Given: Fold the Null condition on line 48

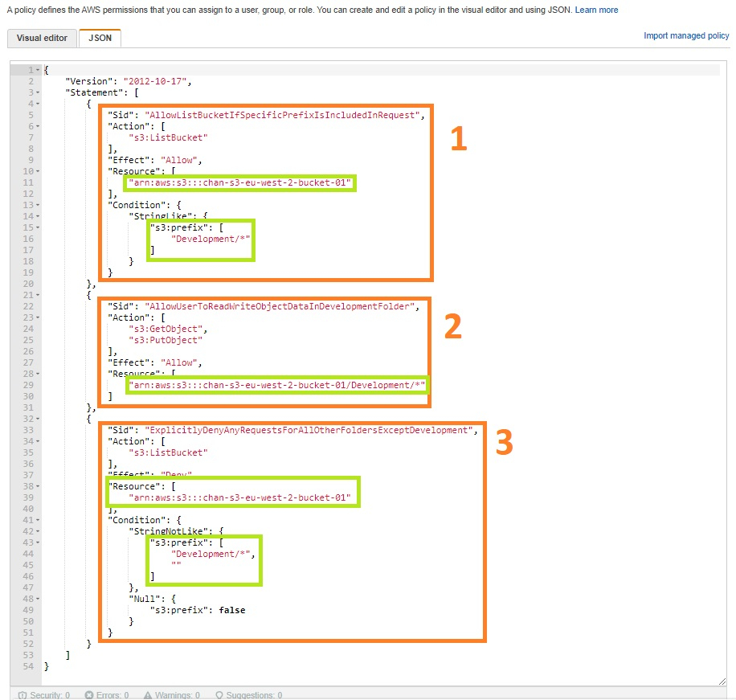Looking at the screenshot, I should click(38, 599).
